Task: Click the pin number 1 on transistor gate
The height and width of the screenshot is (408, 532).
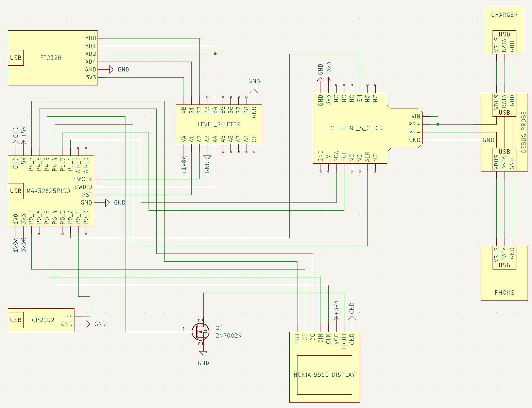Action: tap(184, 329)
